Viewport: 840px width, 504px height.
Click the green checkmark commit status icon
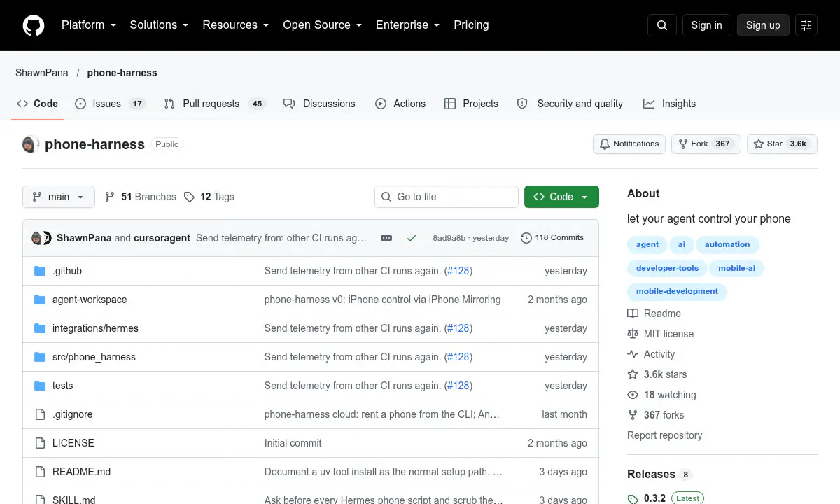tap(412, 238)
